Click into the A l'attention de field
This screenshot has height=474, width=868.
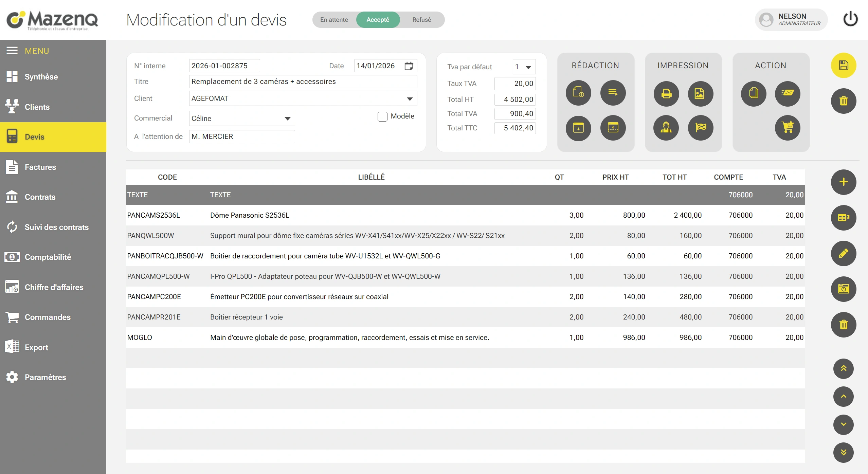coord(242,136)
